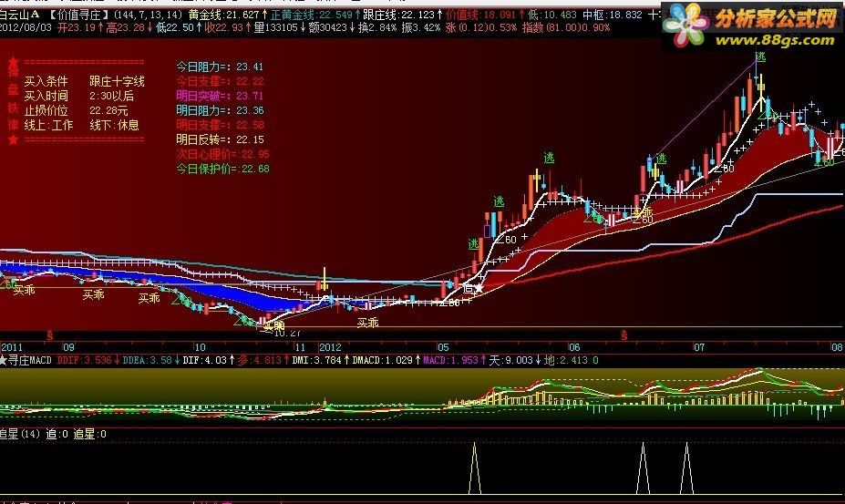Click the 线上:工作 text
845x504 pixels.
pos(48,125)
